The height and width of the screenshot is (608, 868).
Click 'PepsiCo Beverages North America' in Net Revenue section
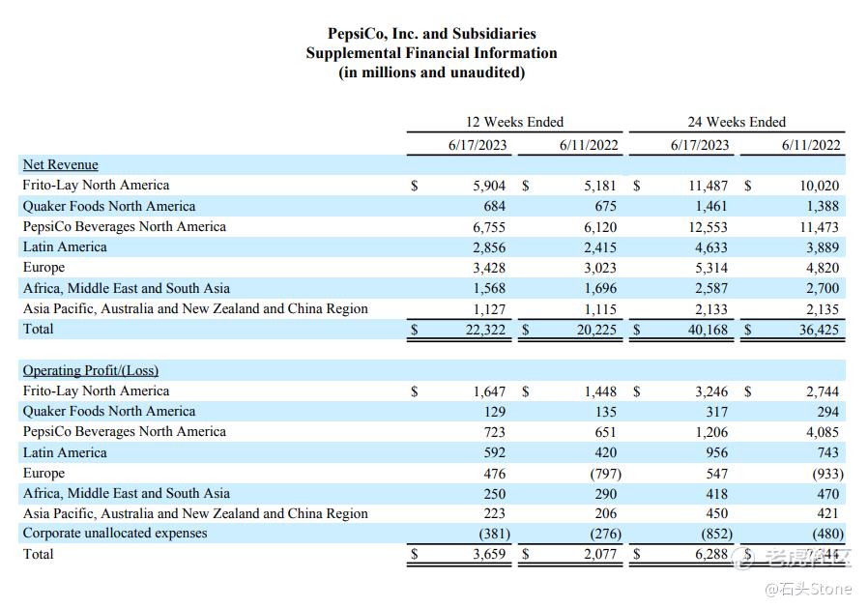tap(125, 226)
